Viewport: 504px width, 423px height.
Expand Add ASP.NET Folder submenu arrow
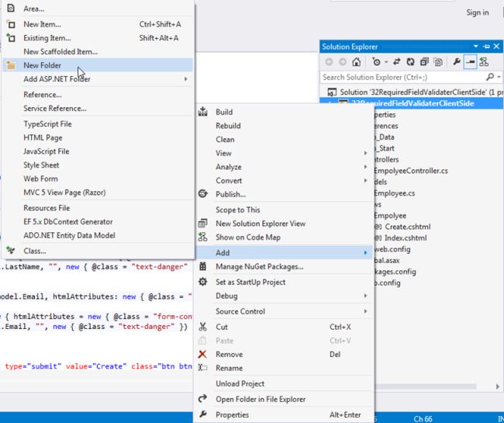pyautogui.click(x=185, y=79)
